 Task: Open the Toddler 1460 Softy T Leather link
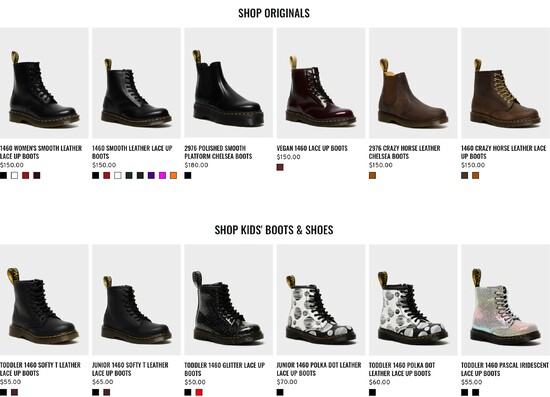[40, 369]
